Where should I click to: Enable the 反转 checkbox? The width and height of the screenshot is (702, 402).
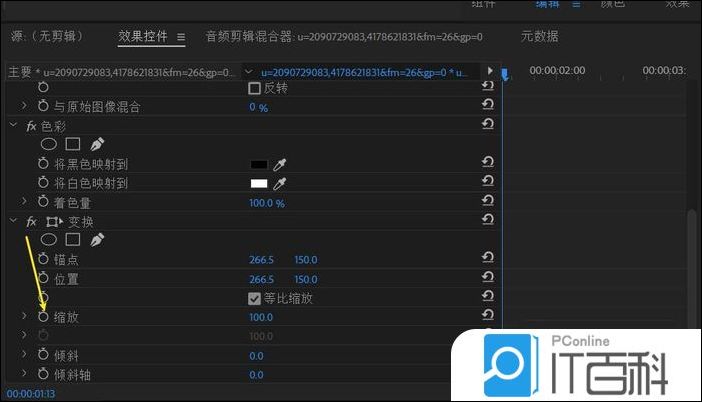(x=254, y=88)
